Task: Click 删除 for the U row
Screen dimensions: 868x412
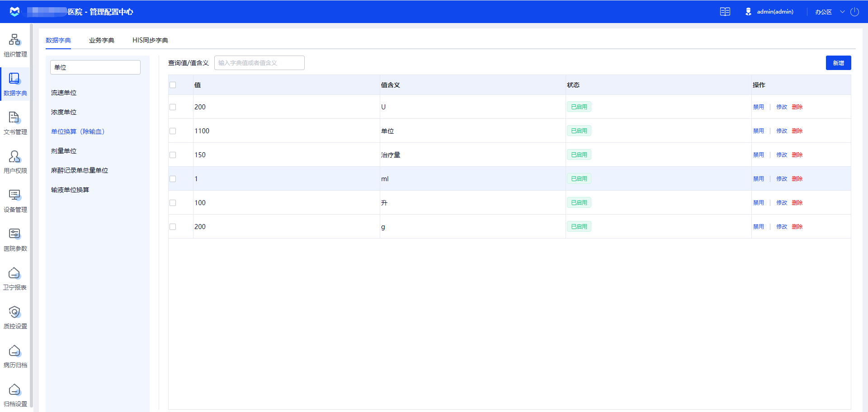Action: point(797,107)
